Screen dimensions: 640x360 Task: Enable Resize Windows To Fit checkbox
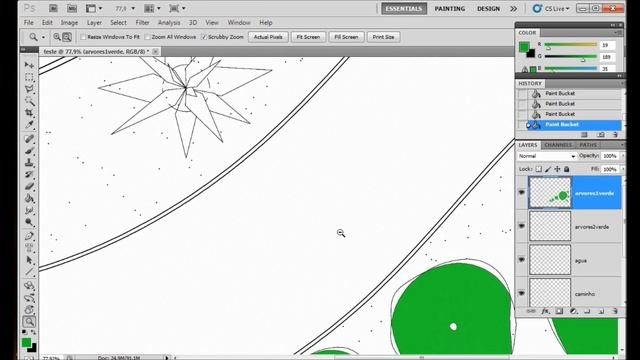pos(83,37)
